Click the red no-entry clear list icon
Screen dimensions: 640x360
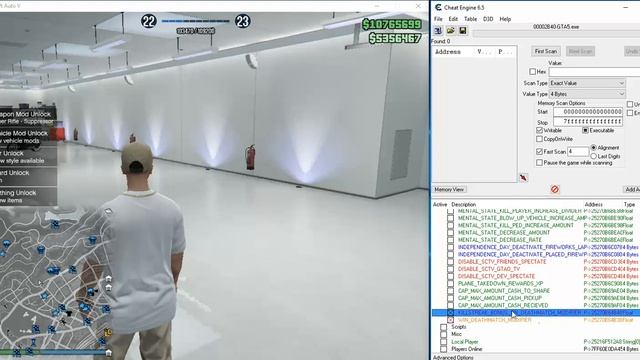pyautogui.click(x=555, y=189)
